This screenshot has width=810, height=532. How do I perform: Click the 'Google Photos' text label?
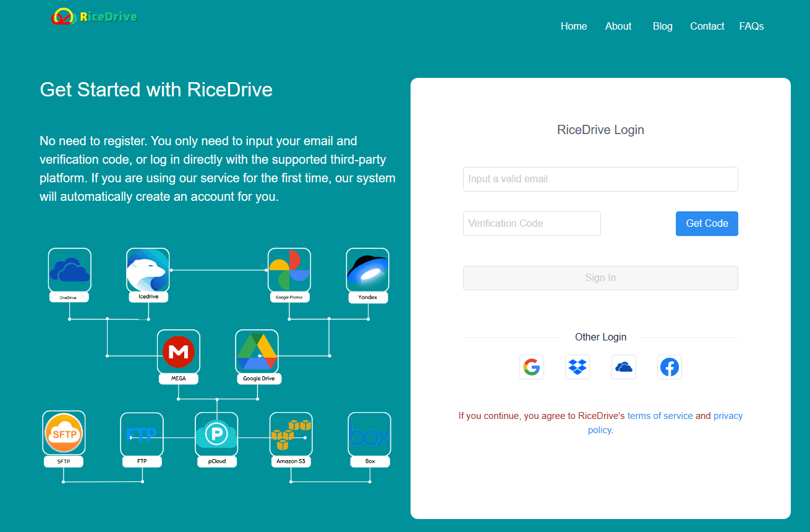tap(289, 297)
